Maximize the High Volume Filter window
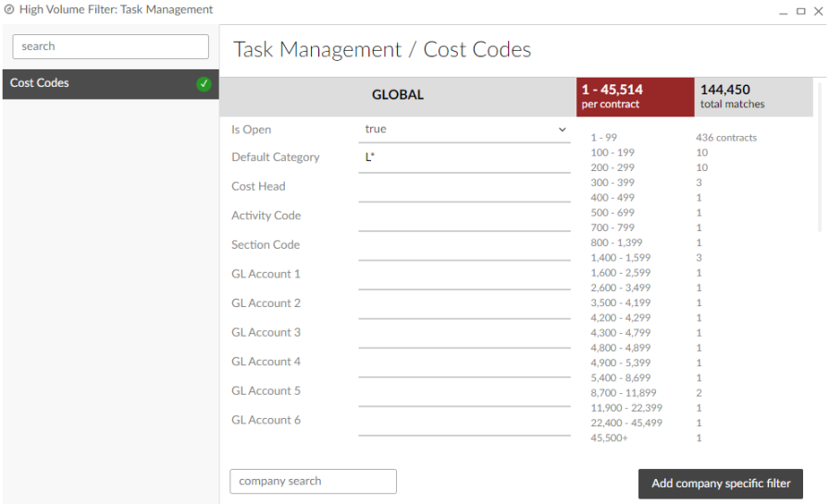 pos(800,11)
